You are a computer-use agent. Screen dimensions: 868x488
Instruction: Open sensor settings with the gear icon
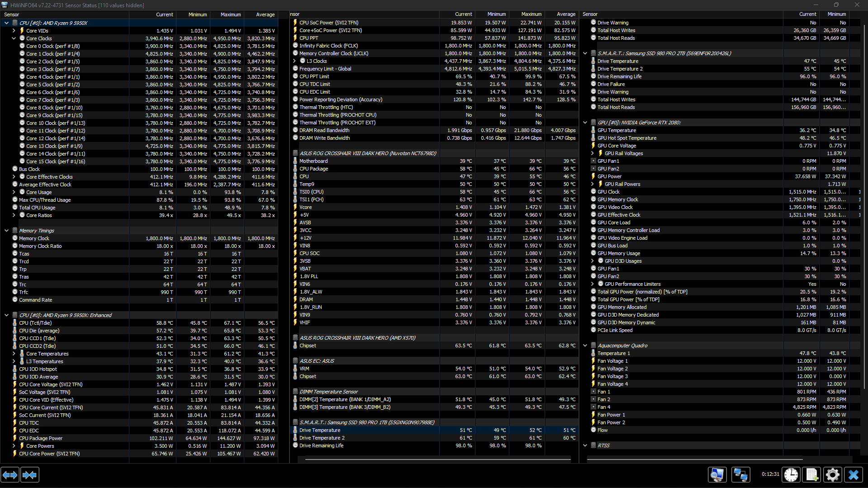click(833, 475)
